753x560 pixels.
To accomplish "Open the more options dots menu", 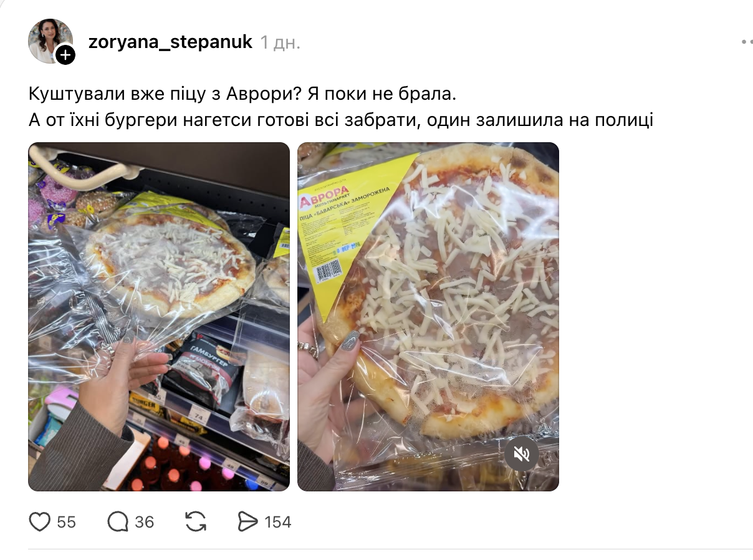I will pyautogui.click(x=747, y=42).
